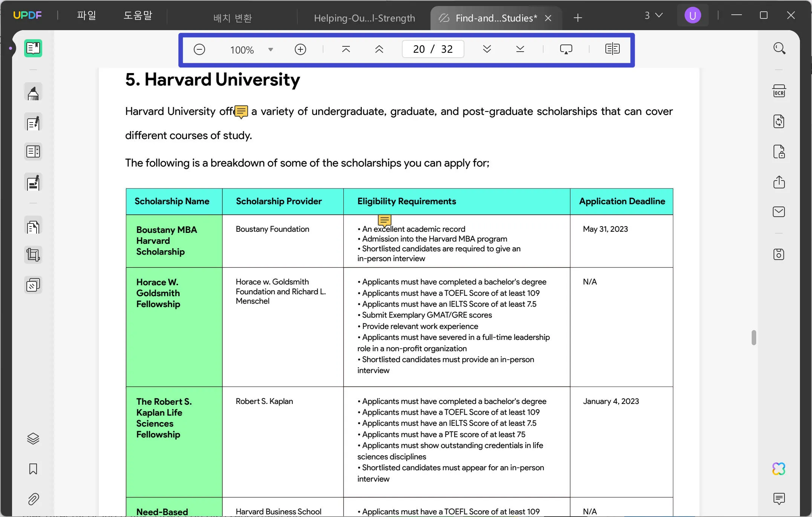Close the Find-and...Studies tab

[x=548, y=18]
